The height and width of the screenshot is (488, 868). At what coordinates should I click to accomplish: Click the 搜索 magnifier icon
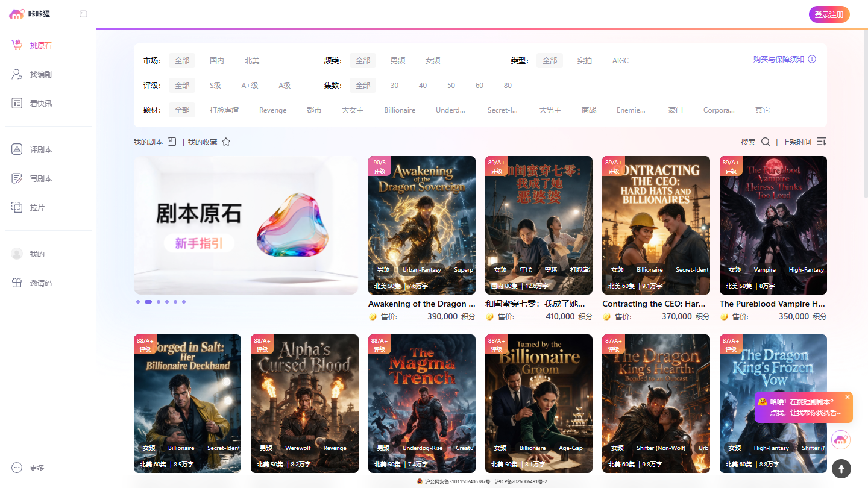766,142
